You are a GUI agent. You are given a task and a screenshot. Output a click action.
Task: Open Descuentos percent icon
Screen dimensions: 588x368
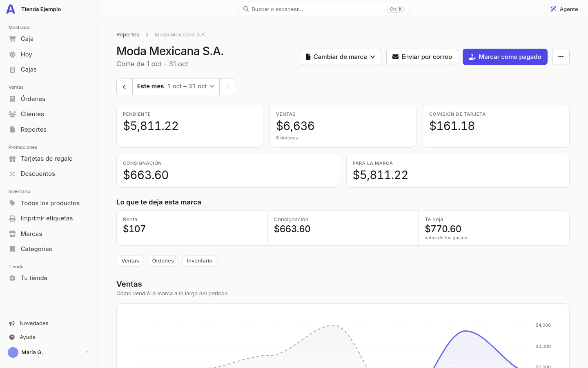coord(12,174)
